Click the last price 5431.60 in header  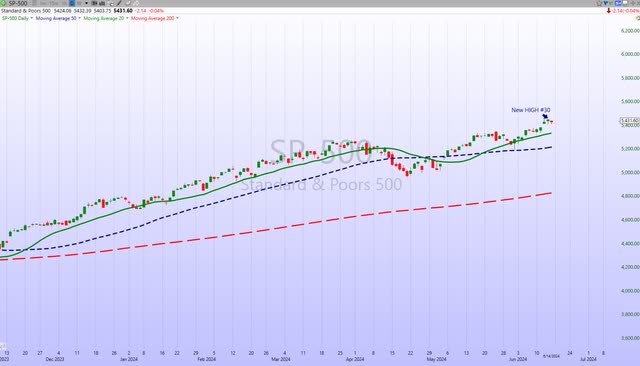[123, 11]
